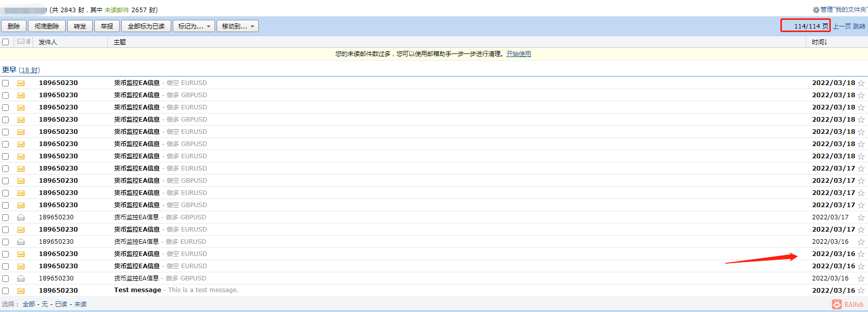The height and width of the screenshot is (312, 868).
Task: Open the gear icon beside 管理"我的文件夹"
Action: (816, 10)
